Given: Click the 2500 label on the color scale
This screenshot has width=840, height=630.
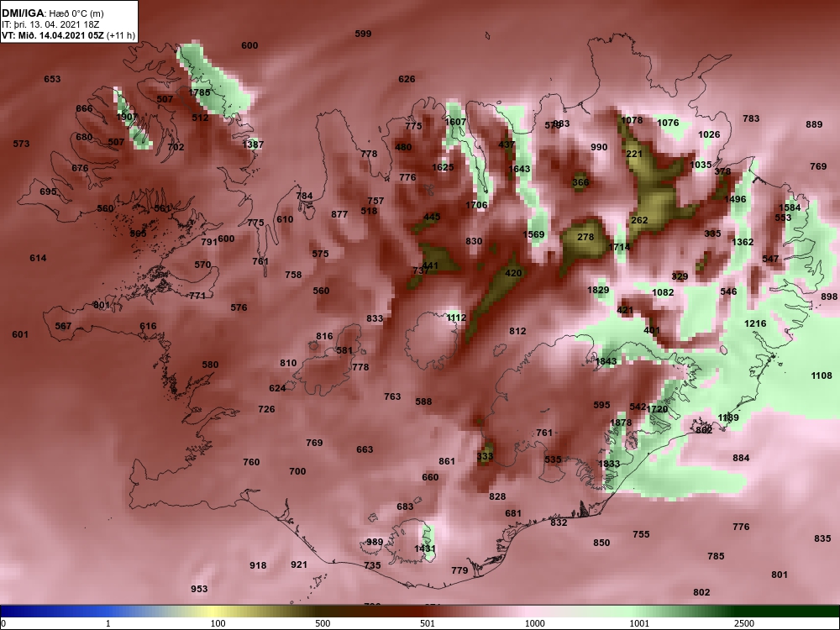Looking at the screenshot, I should click(744, 623).
